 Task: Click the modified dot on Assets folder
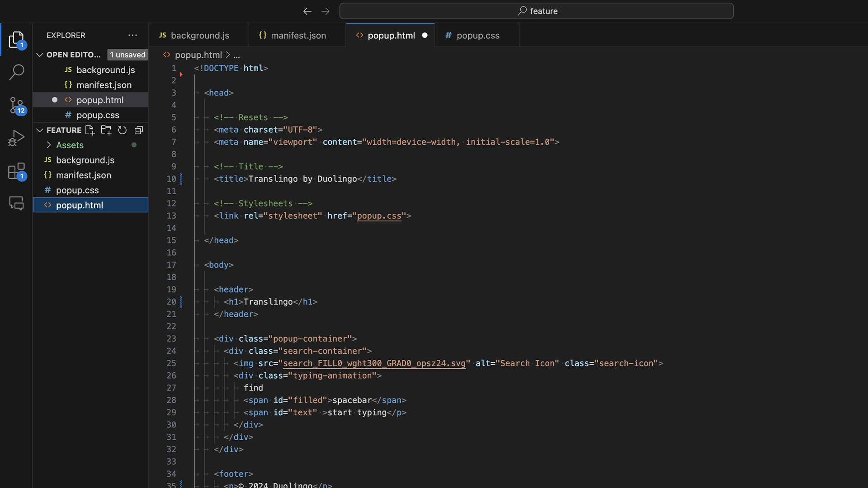tap(134, 145)
